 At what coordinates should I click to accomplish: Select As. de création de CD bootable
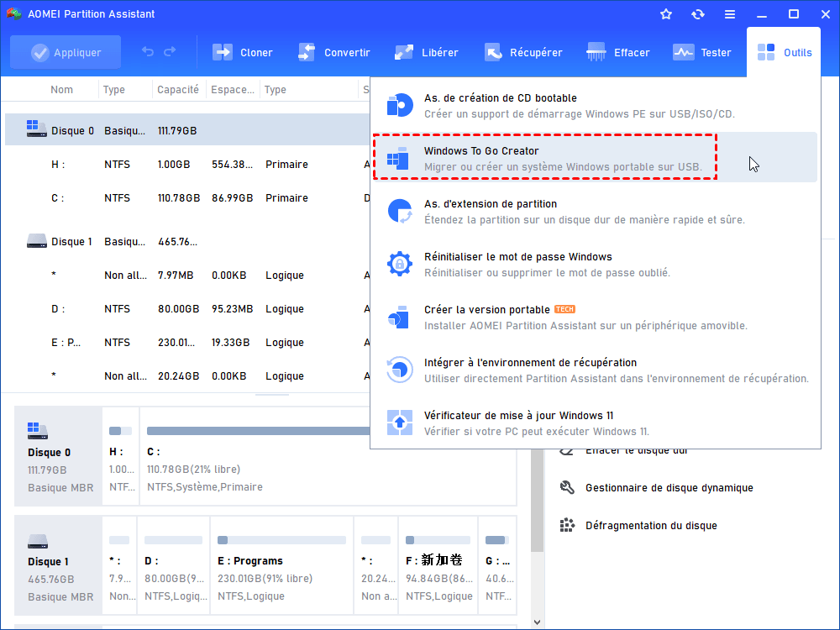point(595,106)
